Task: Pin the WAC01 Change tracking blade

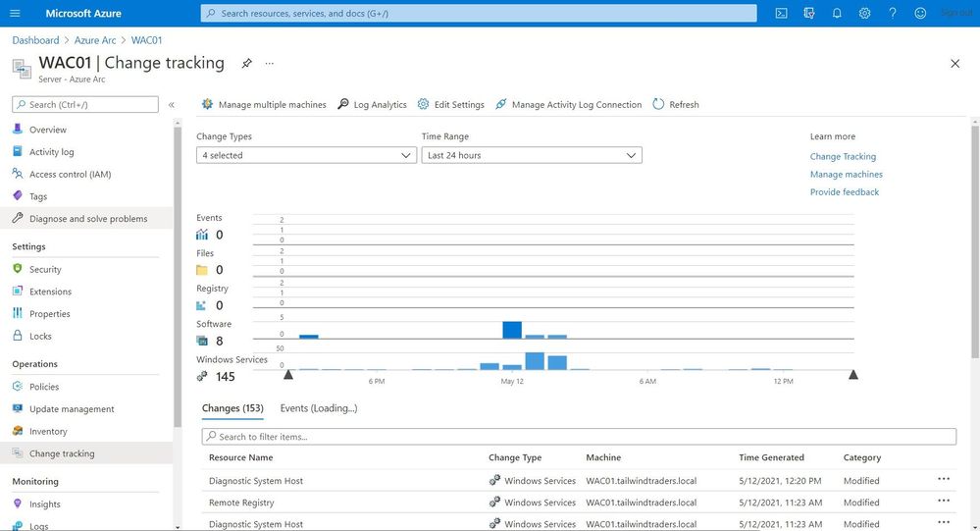Action: pyautogui.click(x=247, y=63)
